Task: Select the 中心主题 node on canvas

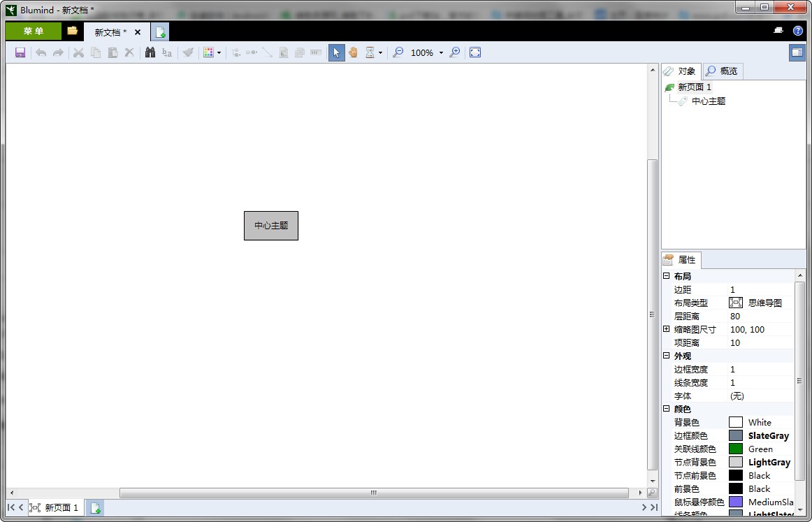Action: [271, 226]
